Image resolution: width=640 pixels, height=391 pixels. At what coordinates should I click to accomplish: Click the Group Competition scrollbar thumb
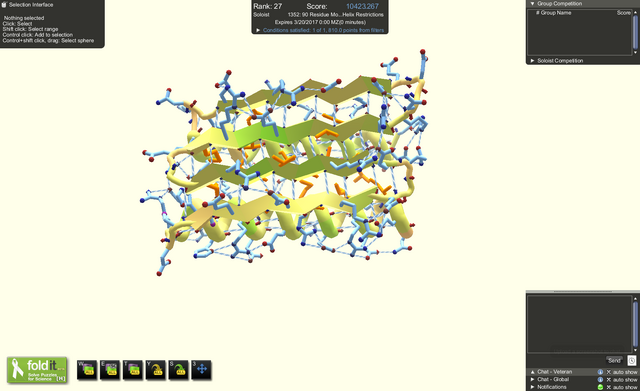(x=635, y=32)
